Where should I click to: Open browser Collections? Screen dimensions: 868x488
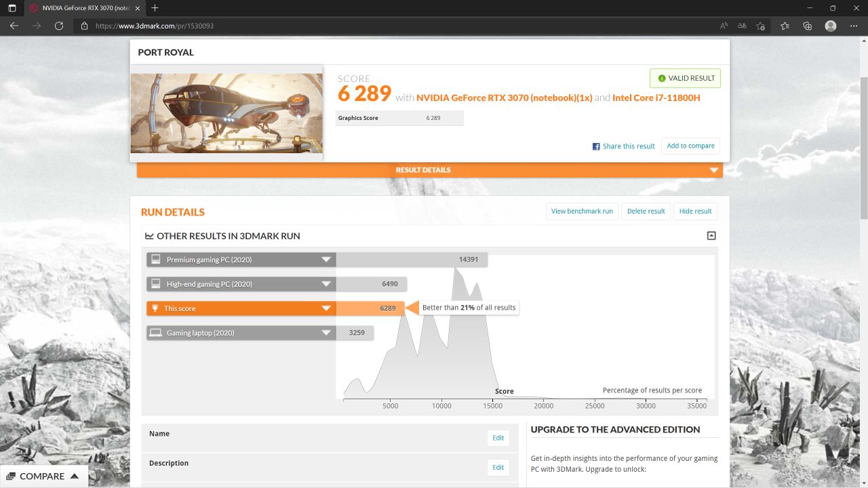[x=807, y=26]
